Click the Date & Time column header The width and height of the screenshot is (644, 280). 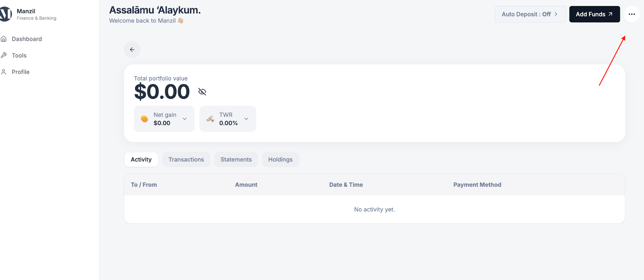coord(346,185)
